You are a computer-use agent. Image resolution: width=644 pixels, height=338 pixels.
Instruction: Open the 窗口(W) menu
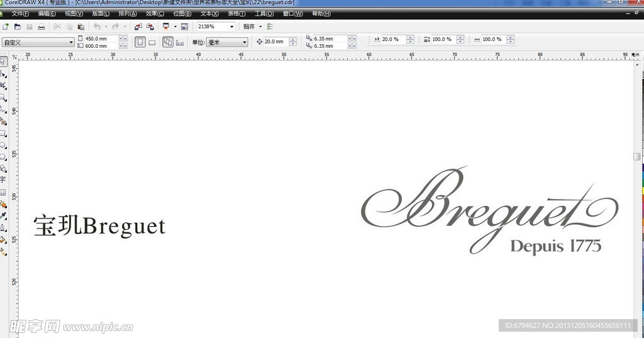coord(293,14)
